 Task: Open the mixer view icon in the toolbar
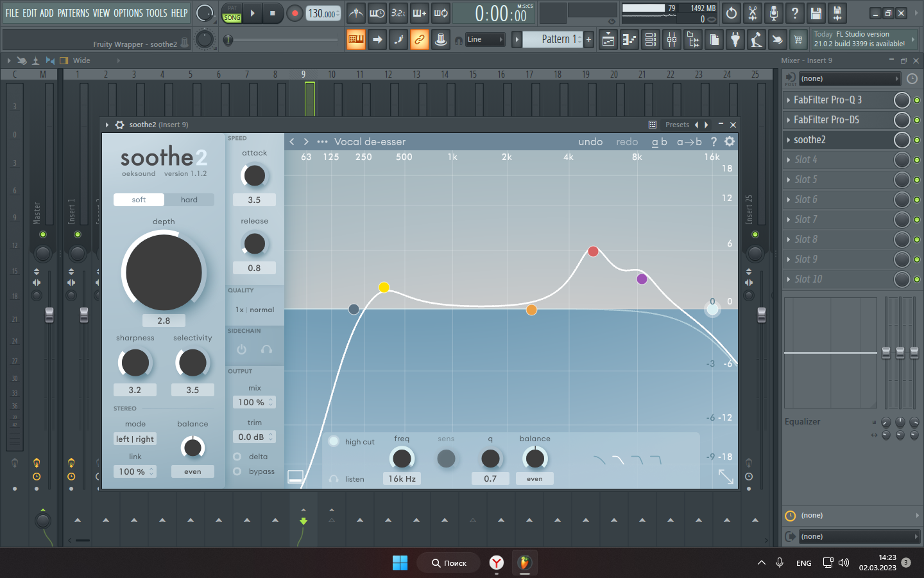pyautogui.click(x=672, y=40)
